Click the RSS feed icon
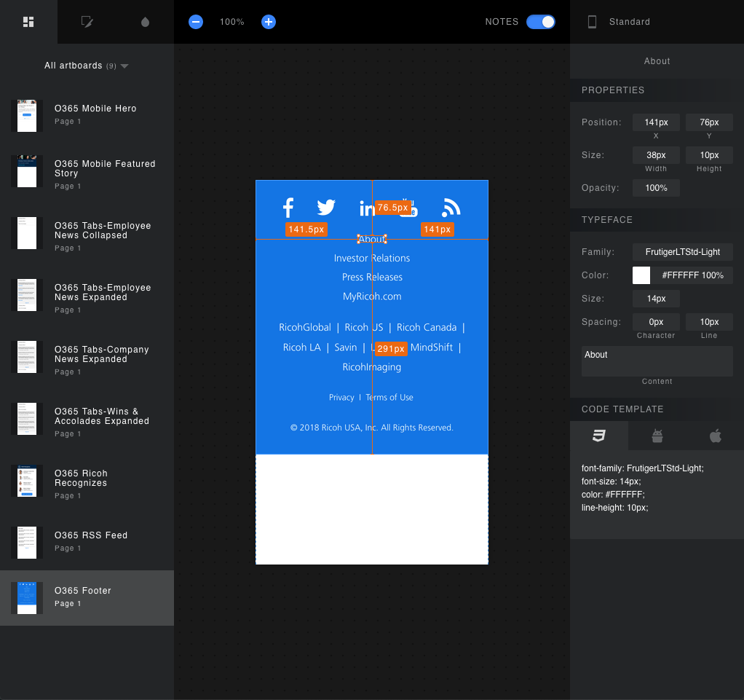 pos(451,208)
